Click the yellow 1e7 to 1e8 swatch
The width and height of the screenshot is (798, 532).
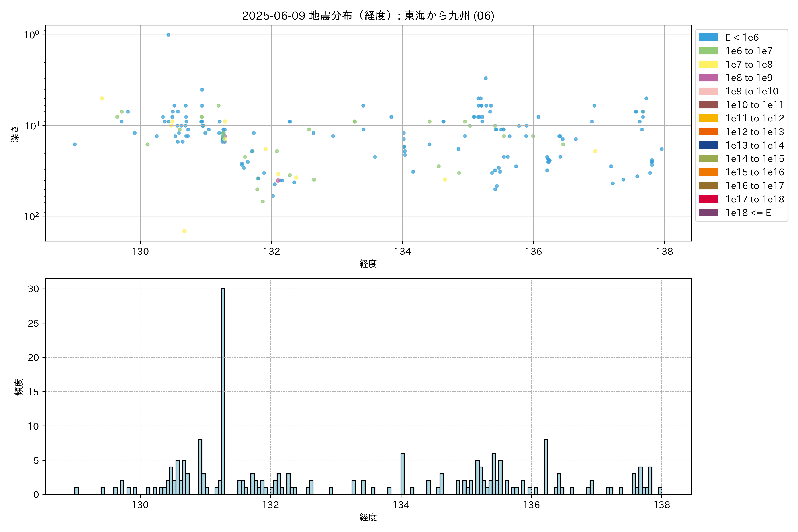(x=708, y=65)
